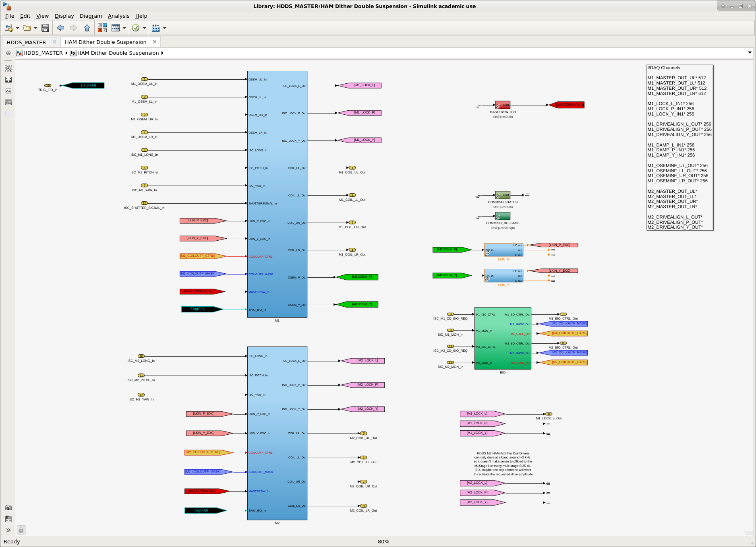Select the Annotation text tool
This screenshot has height=547, width=756.
pos(8,91)
